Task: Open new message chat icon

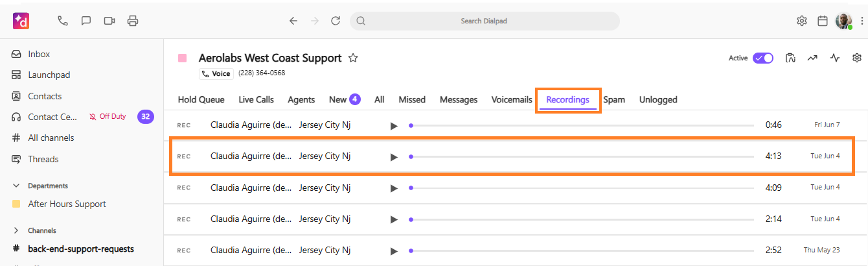Action: pyautogui.click(x=86, y=21)
